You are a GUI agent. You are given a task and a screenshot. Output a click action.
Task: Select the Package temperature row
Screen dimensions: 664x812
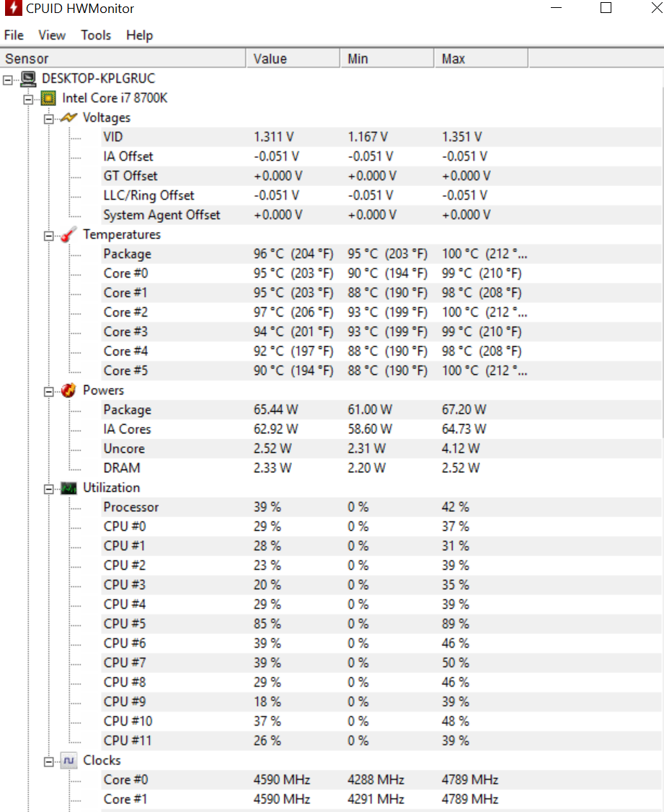[x=128, y=254]
